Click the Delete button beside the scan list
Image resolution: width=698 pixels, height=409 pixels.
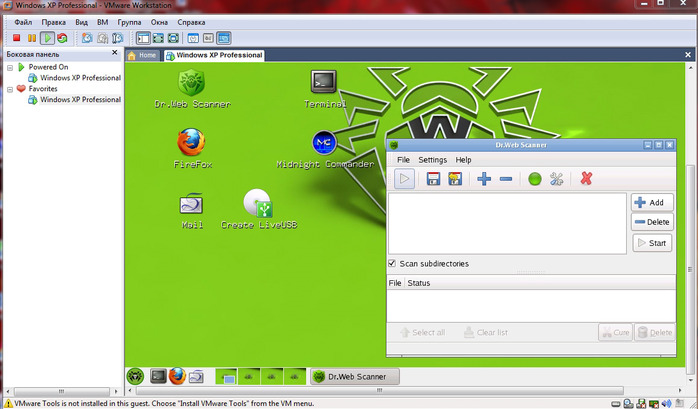(x=652, y=222)
